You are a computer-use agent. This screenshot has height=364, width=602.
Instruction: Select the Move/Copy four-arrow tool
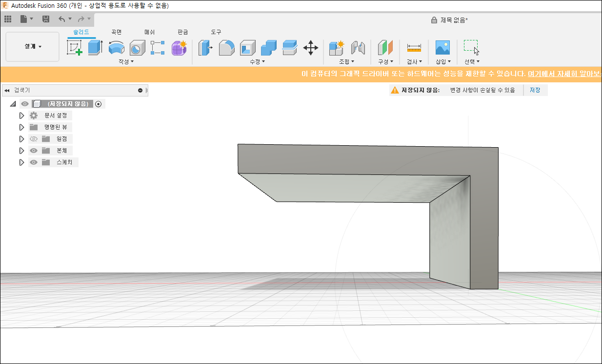[311, 48]
